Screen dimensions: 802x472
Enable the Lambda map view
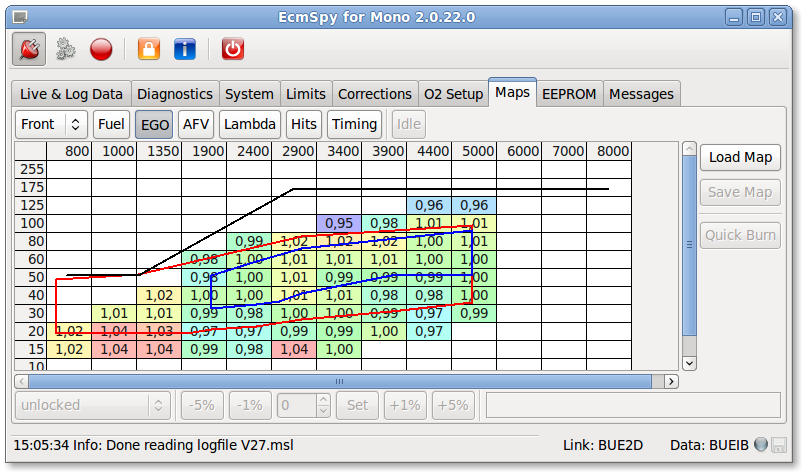pos(250,124)
